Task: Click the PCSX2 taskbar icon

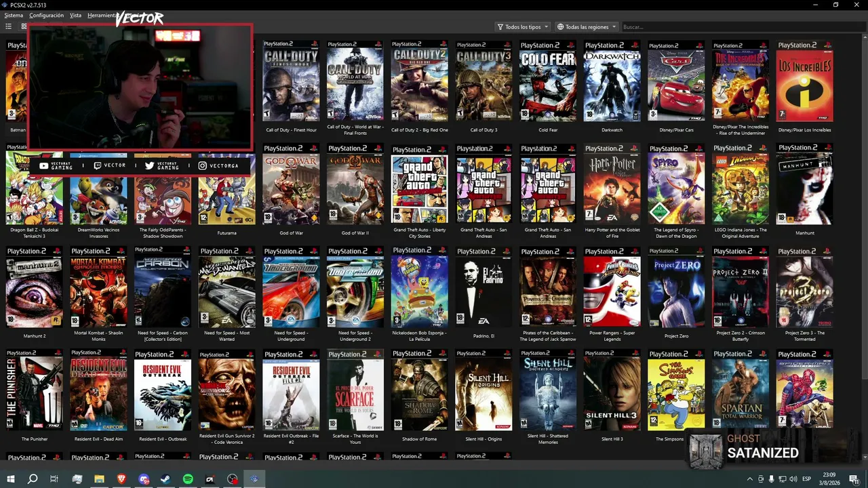Action: click(x=254, y=479)
